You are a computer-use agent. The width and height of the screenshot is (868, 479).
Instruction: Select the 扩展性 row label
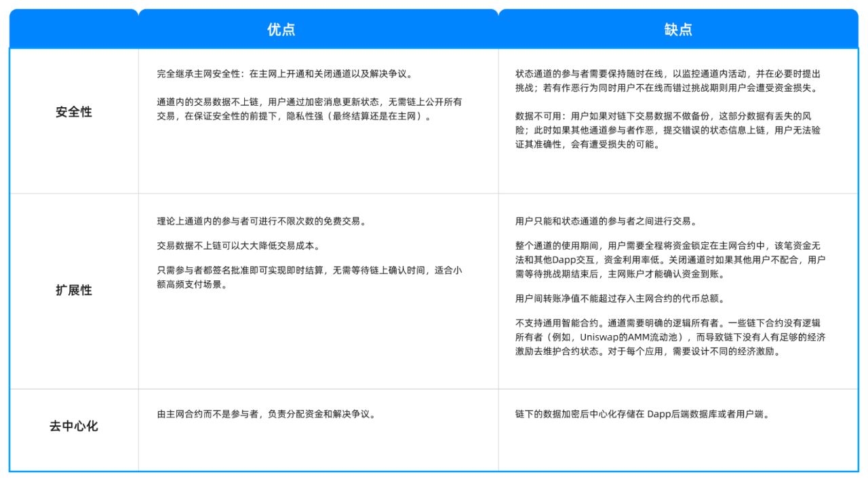(x=74, y=290)
